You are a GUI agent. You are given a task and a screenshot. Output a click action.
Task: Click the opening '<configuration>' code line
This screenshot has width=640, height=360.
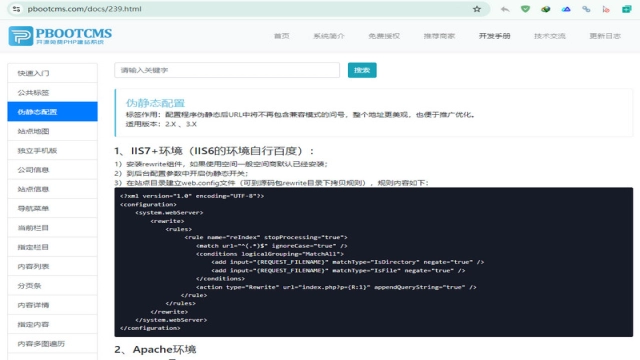coord(148,204)
